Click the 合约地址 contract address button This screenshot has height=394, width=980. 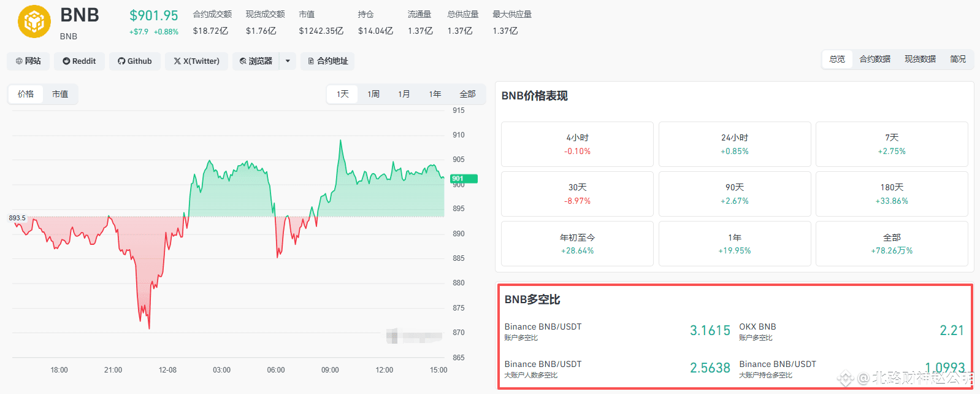[x=327, y=61]
